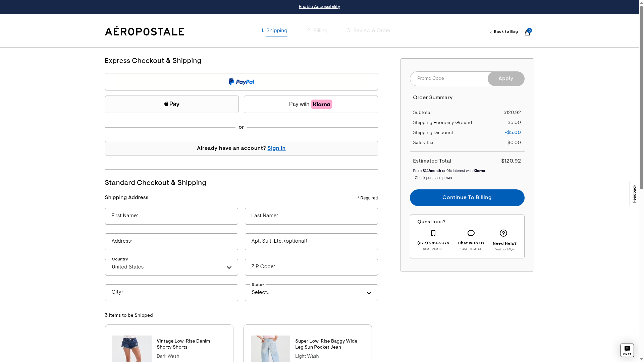
Task: Click the Super Low-Rise Baggy Jean thumbnail
Action: tap(270, 349)
